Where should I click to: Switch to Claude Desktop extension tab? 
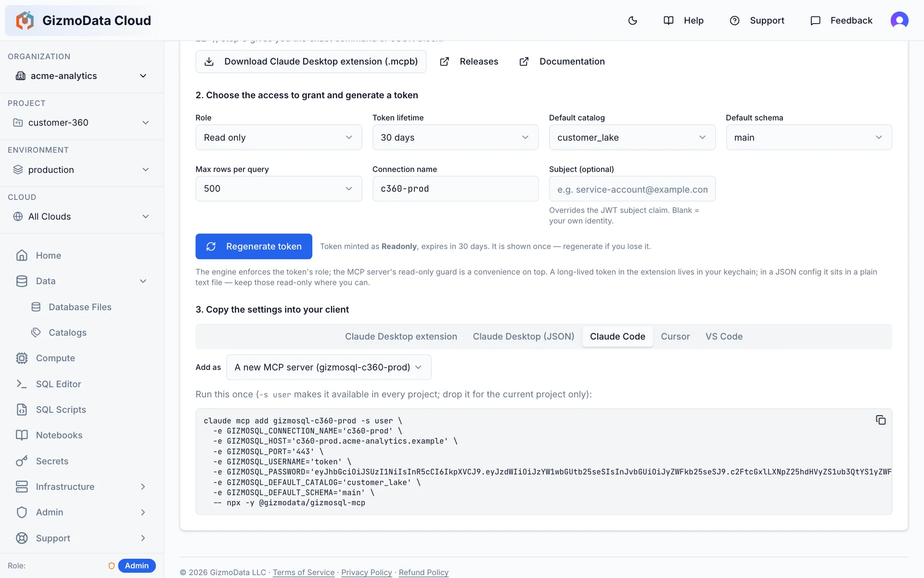401,336
